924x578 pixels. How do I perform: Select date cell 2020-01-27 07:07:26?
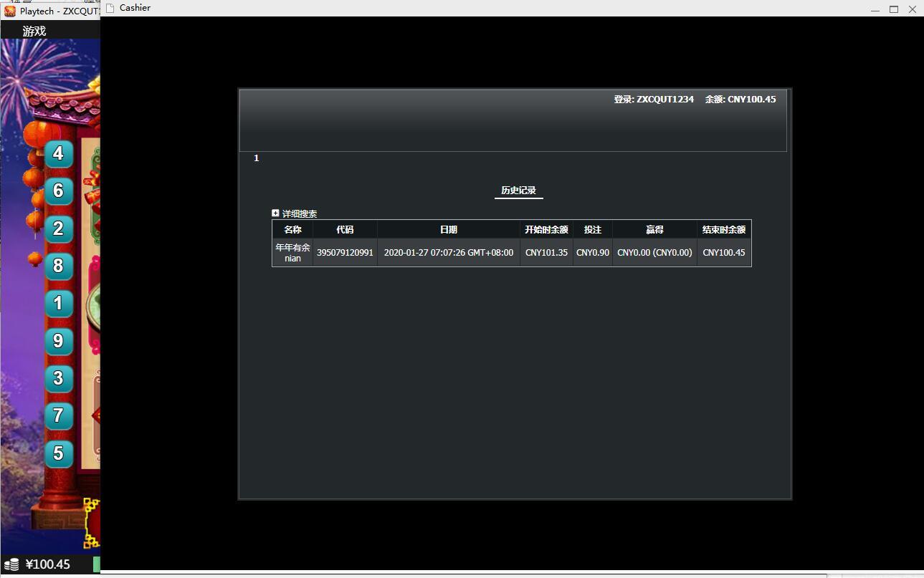pos(449,253)
